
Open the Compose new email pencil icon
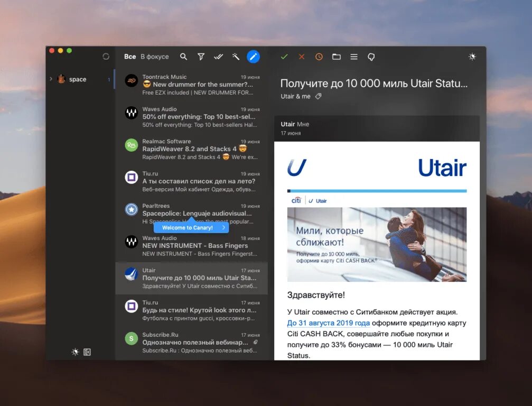[x=254, y=57]
